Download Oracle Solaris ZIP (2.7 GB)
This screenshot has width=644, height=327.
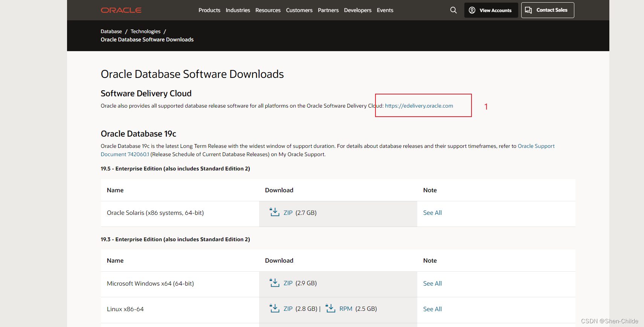pyautogui.click(x=288, y=213)
